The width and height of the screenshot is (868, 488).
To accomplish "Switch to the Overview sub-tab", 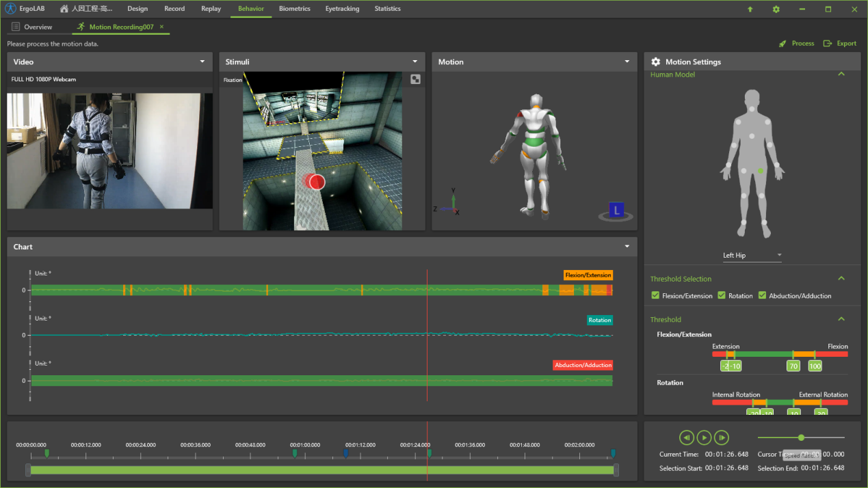I will (x=38, y=27).
